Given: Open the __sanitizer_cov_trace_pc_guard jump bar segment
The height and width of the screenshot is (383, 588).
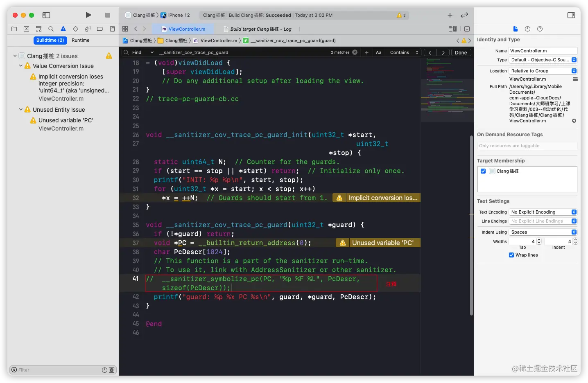Looking at the screenshot, I should coord(289,41).
